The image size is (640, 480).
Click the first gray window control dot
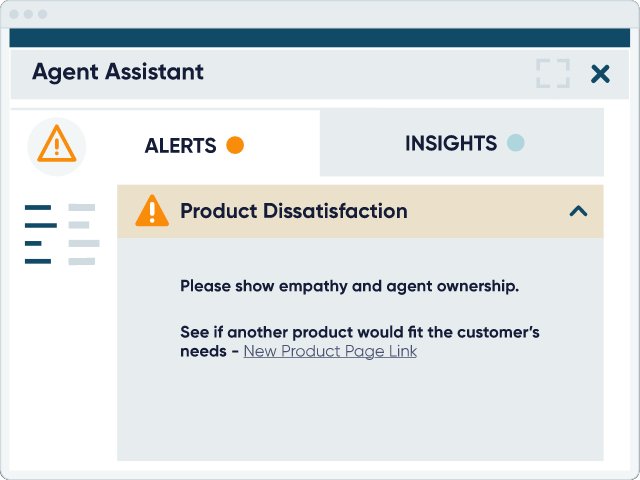pos(14,14)
